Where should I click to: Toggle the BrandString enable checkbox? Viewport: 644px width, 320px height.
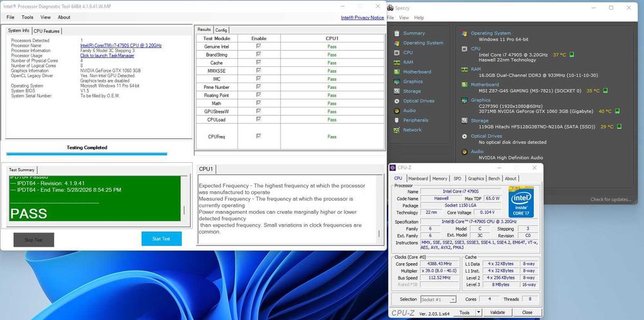pyautogui.click(x=259, y=54)
